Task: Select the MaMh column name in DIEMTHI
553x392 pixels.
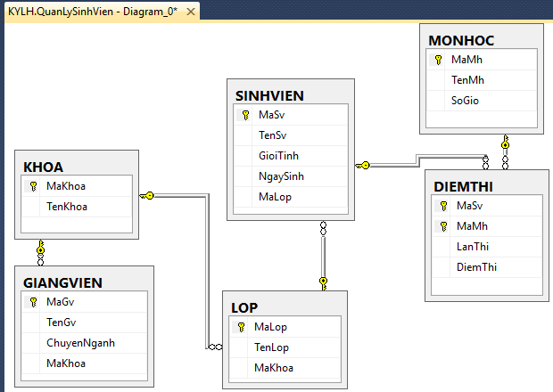Action: click(x=472, y=226)
